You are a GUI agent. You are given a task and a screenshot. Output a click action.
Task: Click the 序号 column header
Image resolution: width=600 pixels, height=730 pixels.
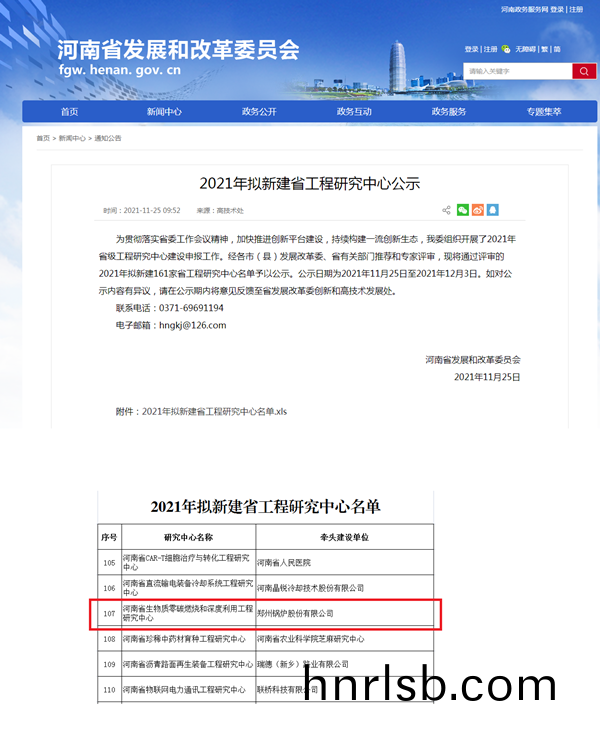pyautogui.click(x=109, y=537)
